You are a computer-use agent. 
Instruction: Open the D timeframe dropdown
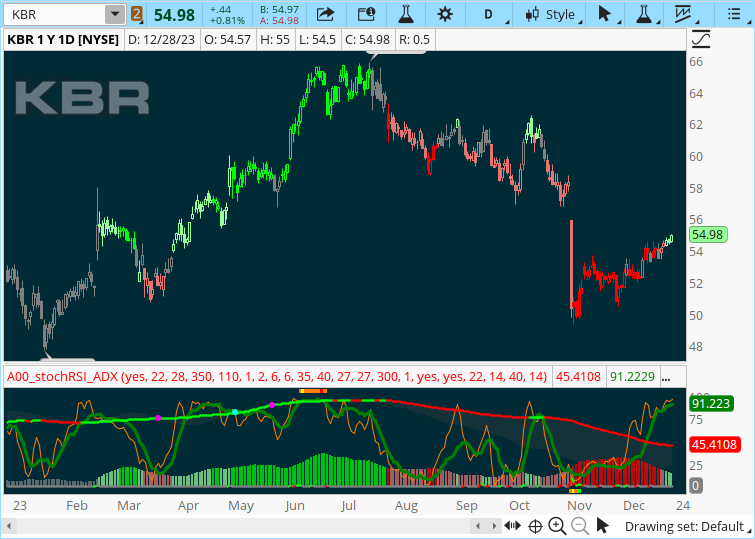[x=490, y=14]
